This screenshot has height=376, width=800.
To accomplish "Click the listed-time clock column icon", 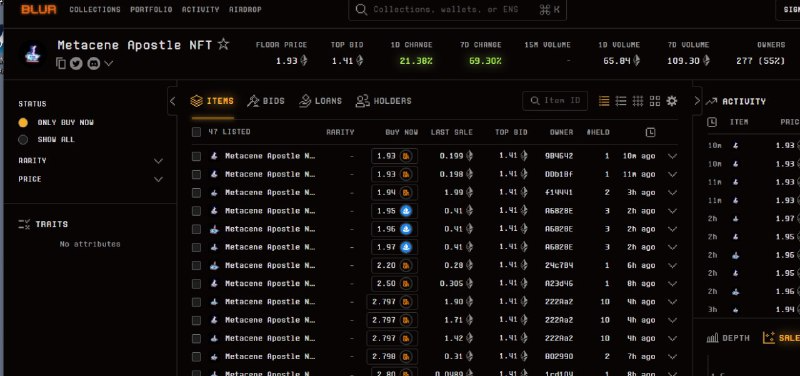I will pos(650,133).
